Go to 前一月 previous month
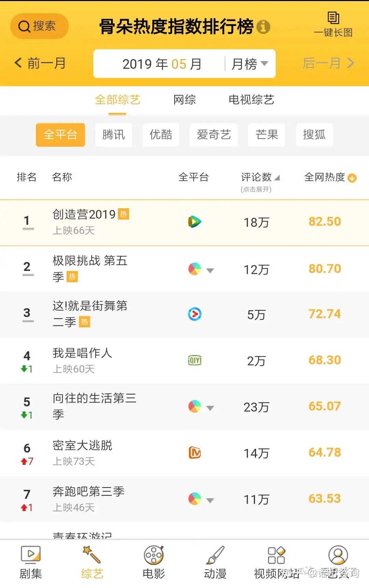Viewport: 369px width, 588px height. [40, 63]
